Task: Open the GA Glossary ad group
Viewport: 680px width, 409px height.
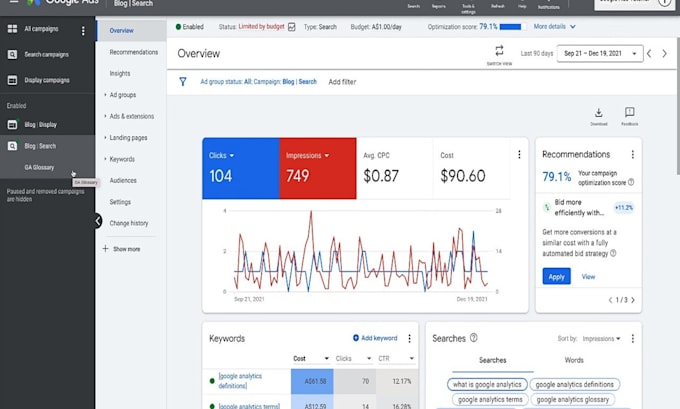Action: coord(39,167)
